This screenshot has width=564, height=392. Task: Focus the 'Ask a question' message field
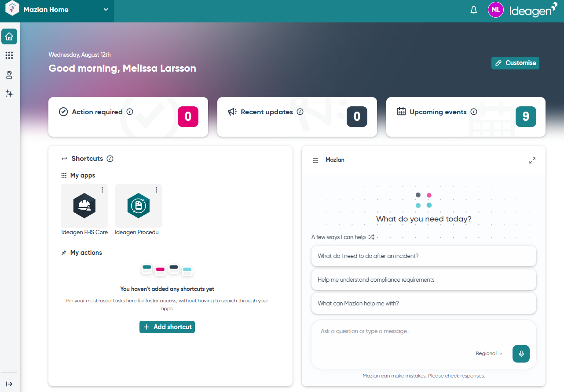coord(424,331)
